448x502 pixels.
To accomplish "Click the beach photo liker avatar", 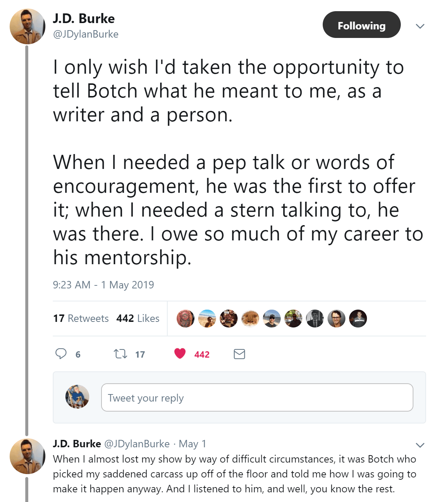I will (207, 319).
